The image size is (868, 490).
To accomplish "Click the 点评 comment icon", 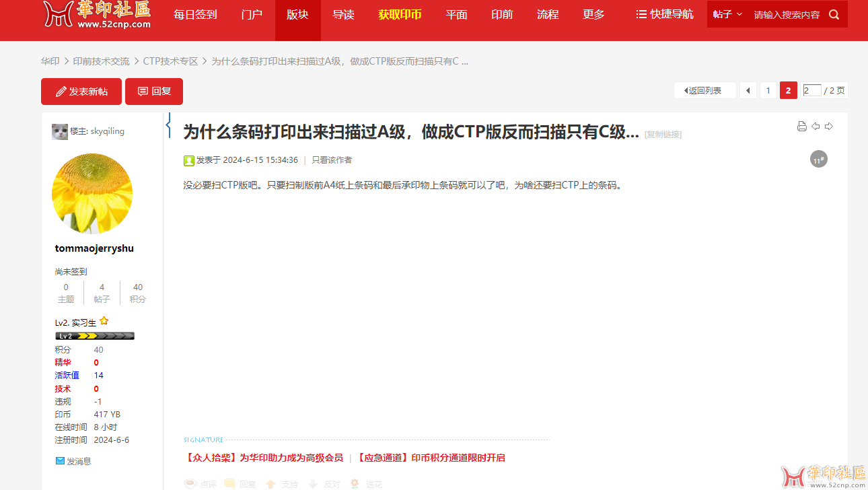I will tap(190, 484).
